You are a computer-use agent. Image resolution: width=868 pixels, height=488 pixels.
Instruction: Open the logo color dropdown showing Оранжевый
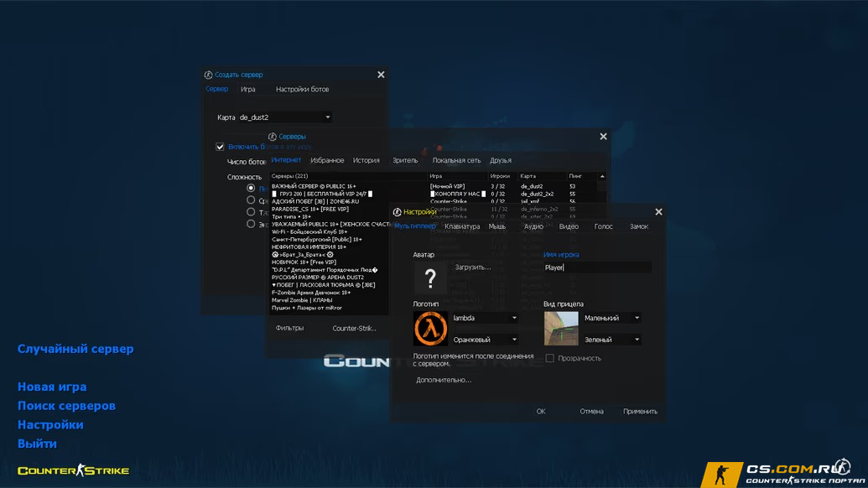click(485, 340)
